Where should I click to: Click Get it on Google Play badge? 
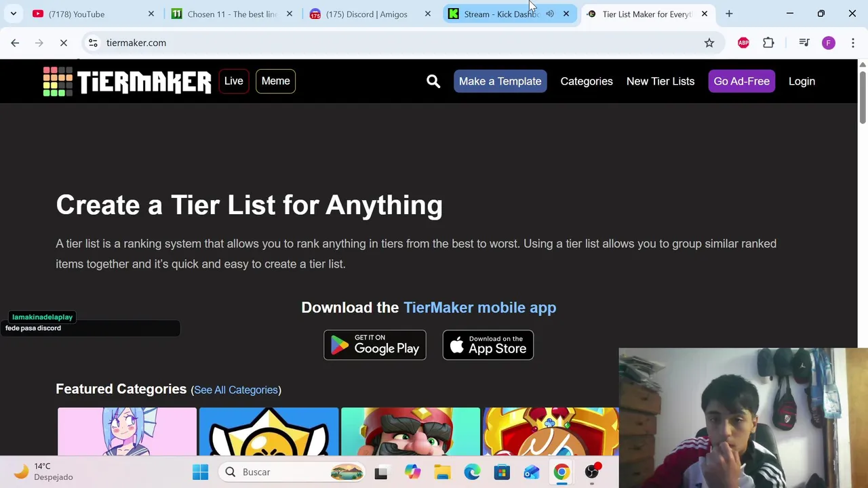[x=375, y=345]
